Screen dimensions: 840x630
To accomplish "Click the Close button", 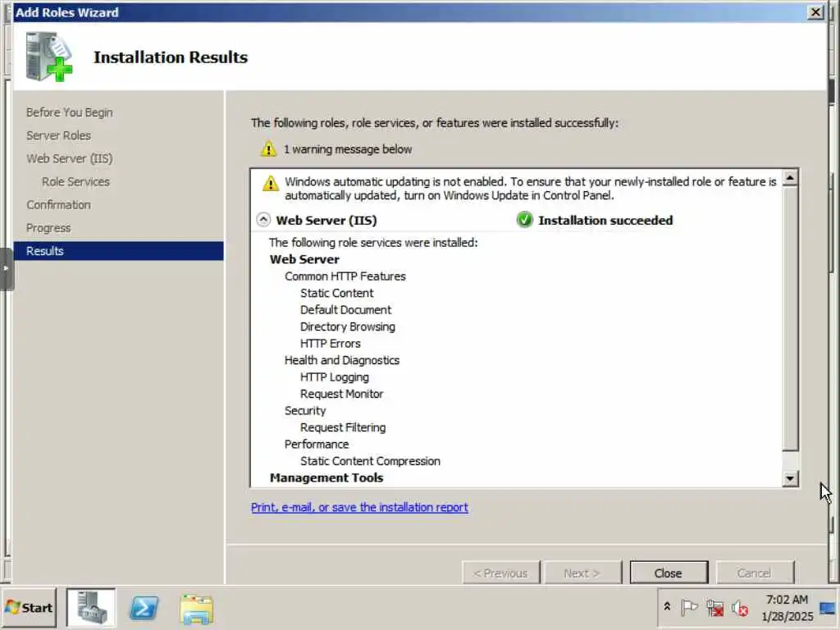I will (x=668, y=573).
